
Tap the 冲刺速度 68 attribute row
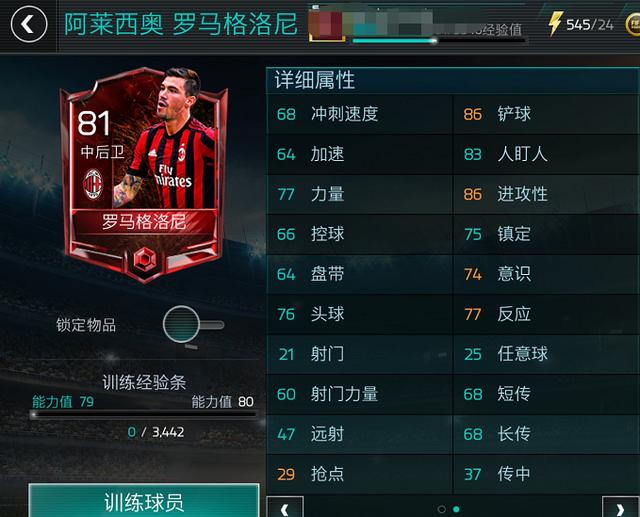pyautogui.click(x=359, y=114)
